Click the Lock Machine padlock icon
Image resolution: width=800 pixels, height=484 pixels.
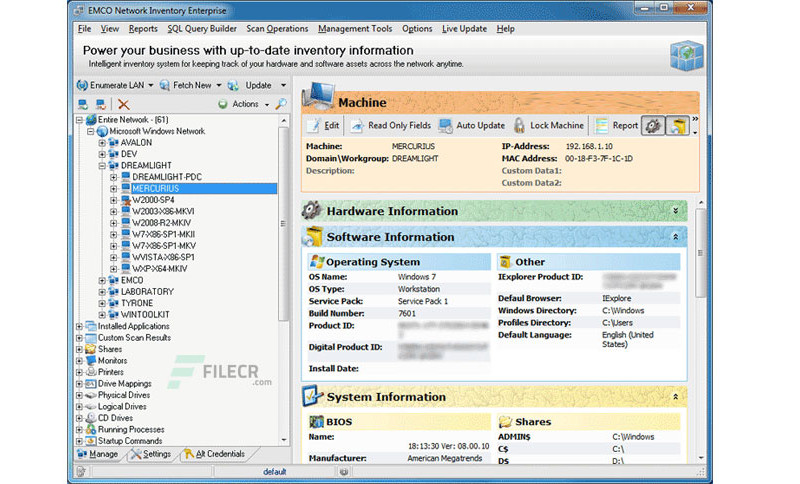(519, 125)
